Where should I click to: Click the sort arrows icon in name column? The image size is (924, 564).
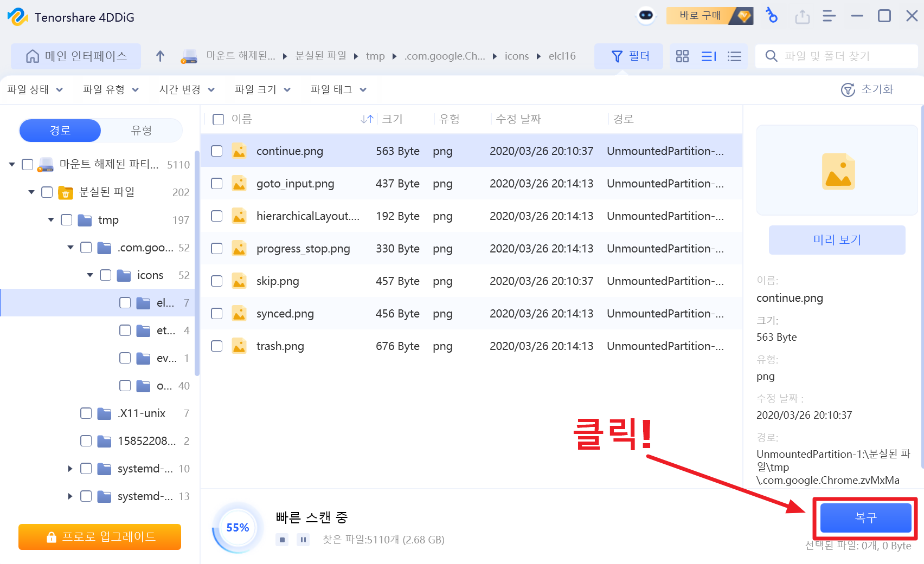[x=367, y=119]
